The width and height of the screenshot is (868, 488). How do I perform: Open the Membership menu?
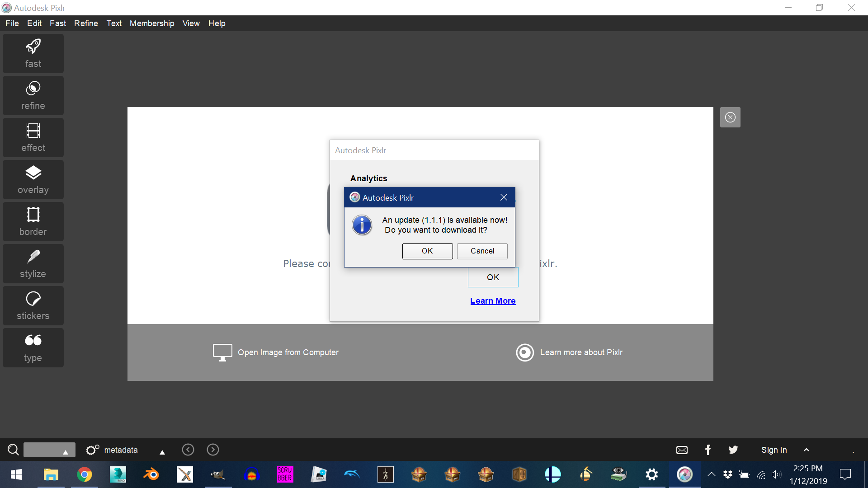pyautogui.click(x=152, y=23)
